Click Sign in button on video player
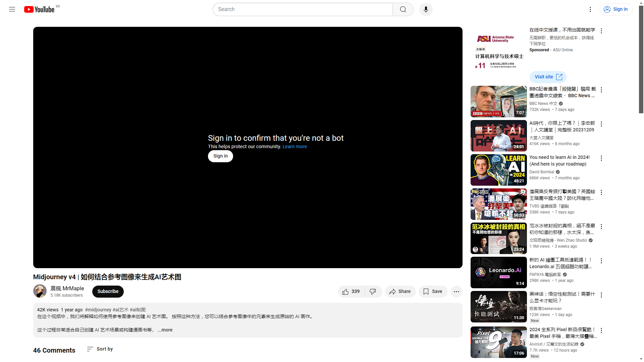The height and width of the screenshot is (362, 644). [x=220, y=156]
